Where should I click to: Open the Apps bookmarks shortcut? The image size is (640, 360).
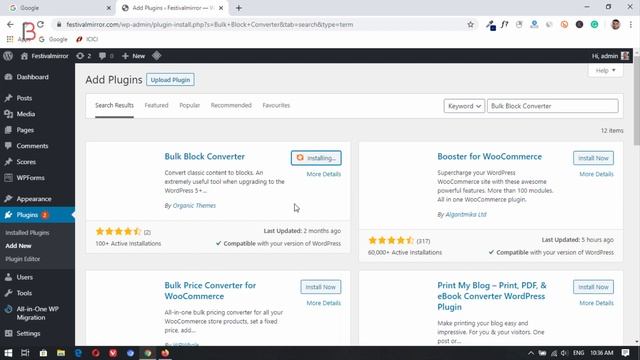pyautogui.click(x=18, y=39)
